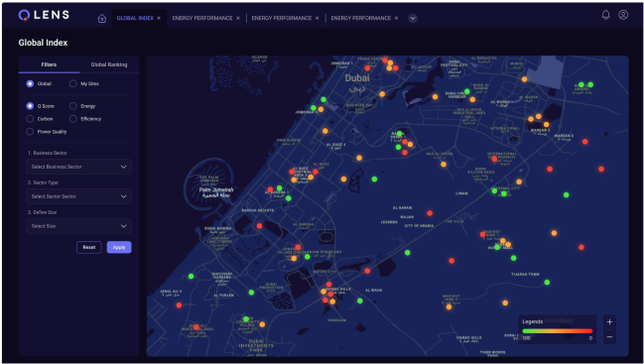Select the Power Quality radio option

pyautogui.click(x=30, y=132)
